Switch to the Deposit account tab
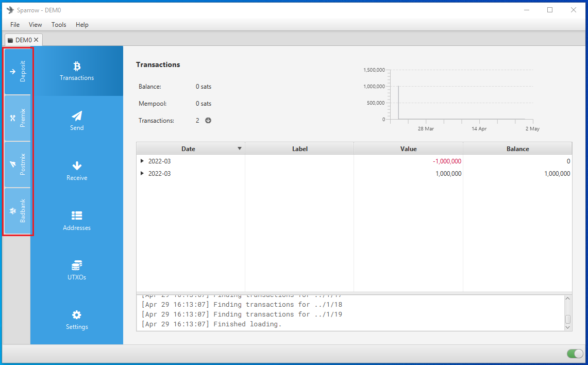 pos(18,72)
